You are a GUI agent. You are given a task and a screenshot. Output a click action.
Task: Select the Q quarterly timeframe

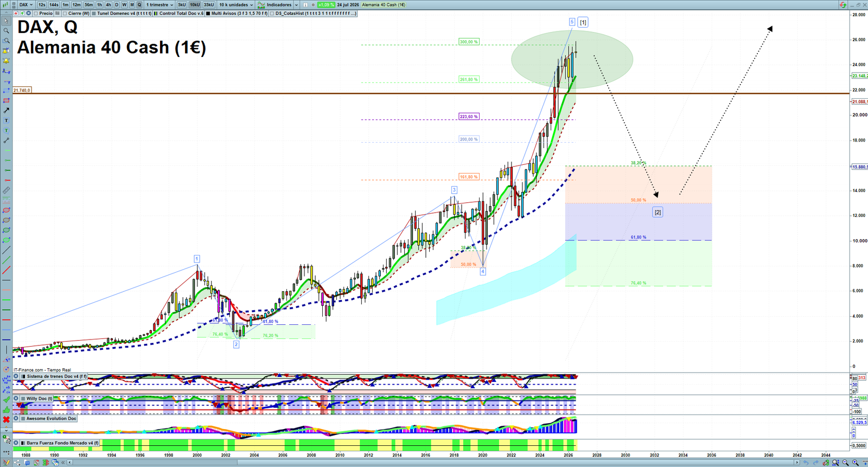(139, 5)
